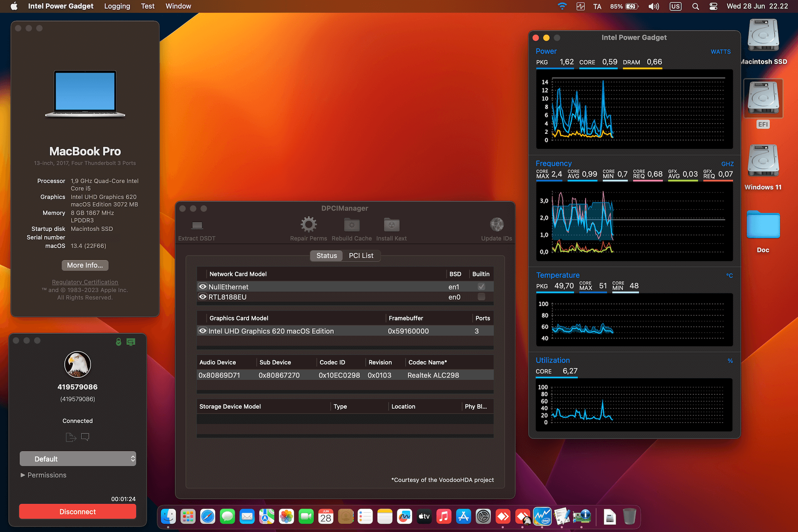Open the Apple menu

[x=14, y=6]
